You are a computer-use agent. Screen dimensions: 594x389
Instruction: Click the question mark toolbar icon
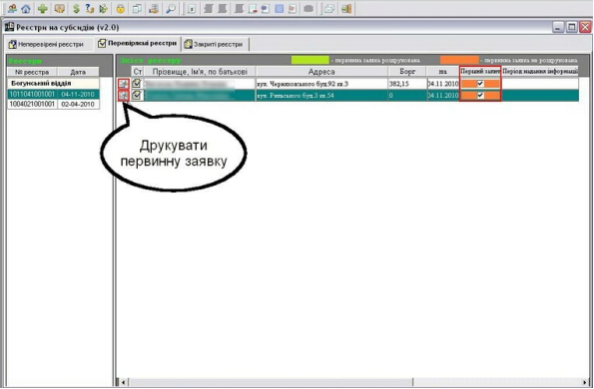(89, 8)
